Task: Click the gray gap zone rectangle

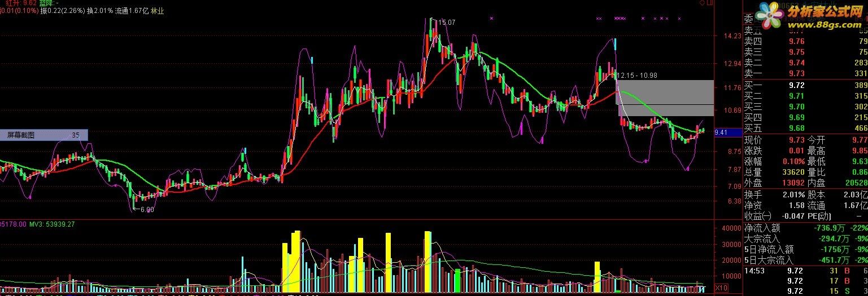Action: [666, 98]
